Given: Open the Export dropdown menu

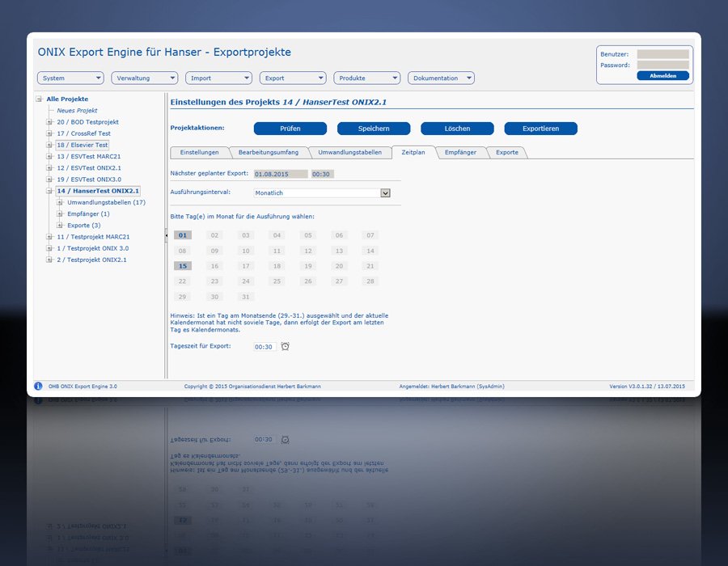Looking at the screenshot, I should point(293,78).
